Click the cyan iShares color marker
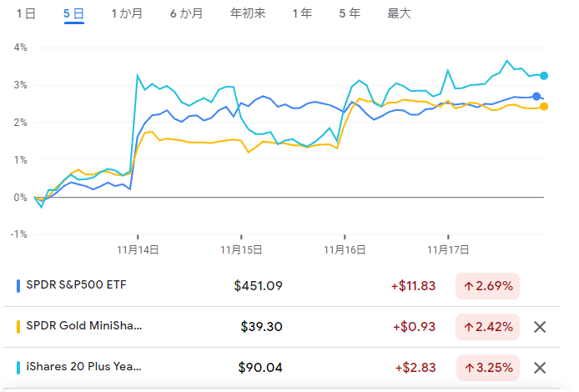Image resolution: width=579 pixels, height=392 pixels. pos(18,368)
